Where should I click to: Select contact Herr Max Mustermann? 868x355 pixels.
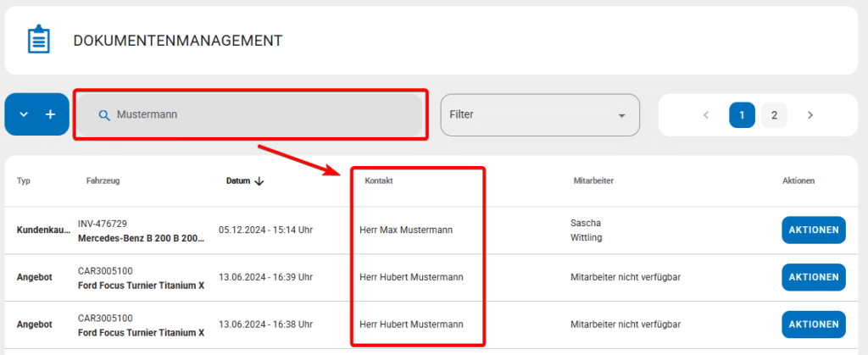(406, 230)
